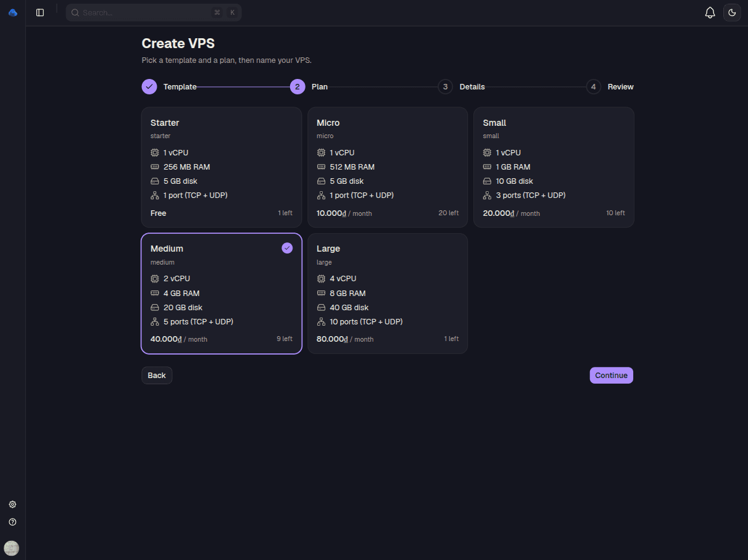Click the '20 left' stock label
This screenshot has height=560, width=748.
449,213
